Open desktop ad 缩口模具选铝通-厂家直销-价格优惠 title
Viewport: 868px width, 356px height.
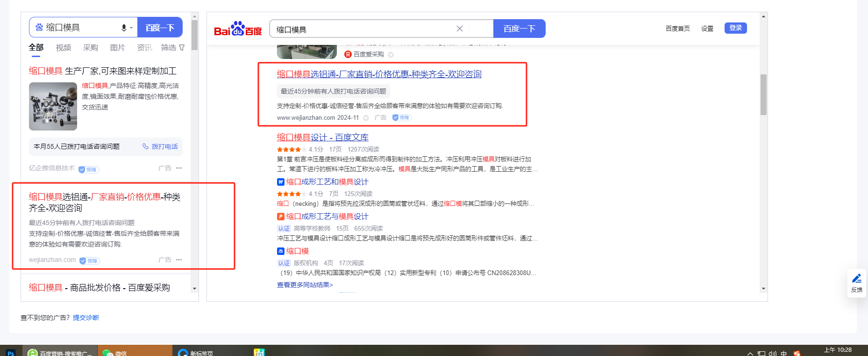tap(379, 74)
